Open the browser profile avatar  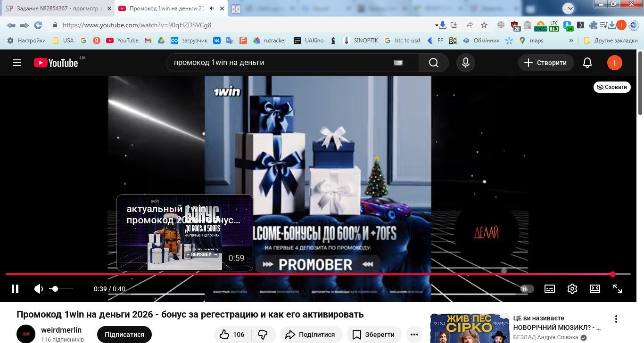621,25
